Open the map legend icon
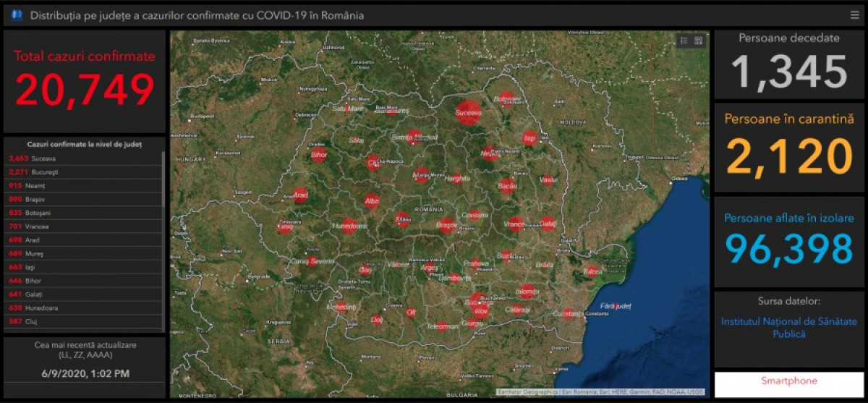The height and width of the screenshot is (403, 868). point(684,41)
